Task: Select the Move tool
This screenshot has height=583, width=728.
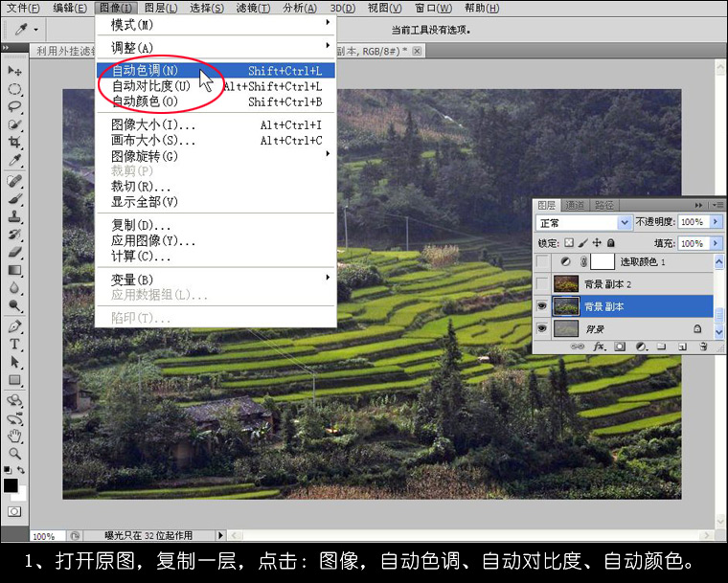Action: 14,71
